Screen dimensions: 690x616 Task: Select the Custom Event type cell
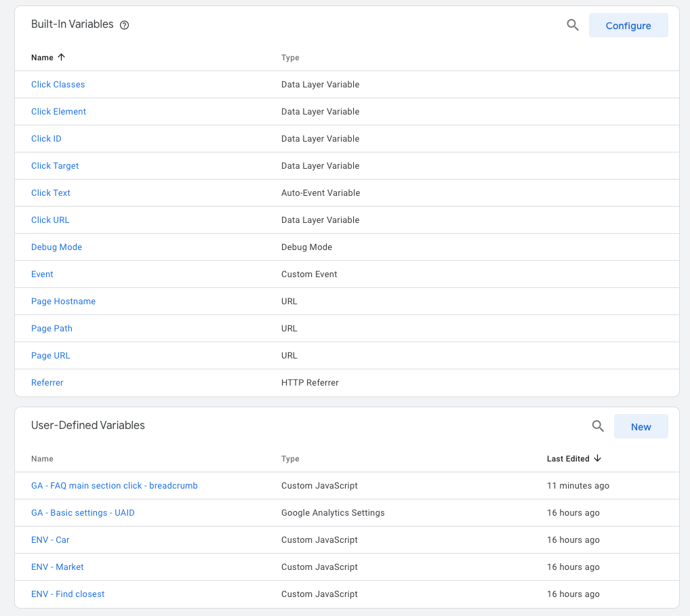click(309, 274)
